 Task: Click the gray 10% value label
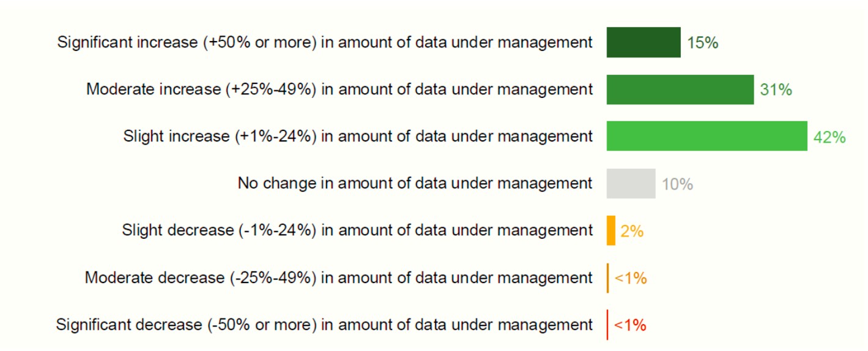click(677, 184)
